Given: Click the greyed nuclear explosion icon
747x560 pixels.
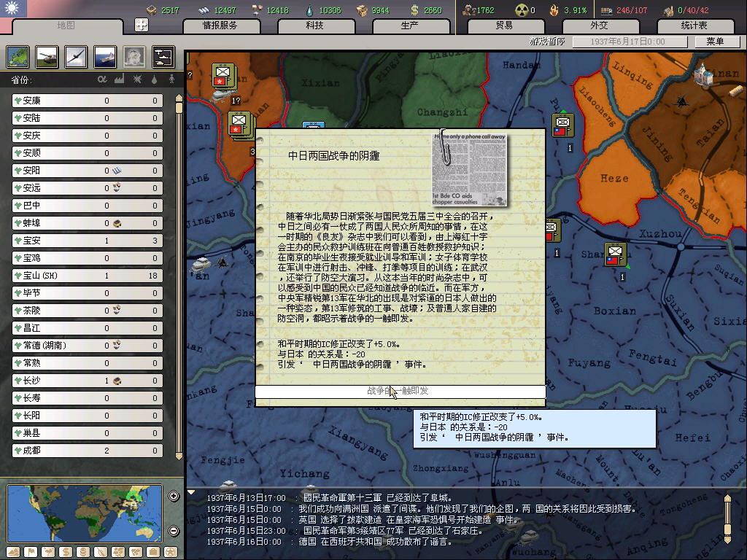Looking at the screenshot, I should tap(134, 57).
